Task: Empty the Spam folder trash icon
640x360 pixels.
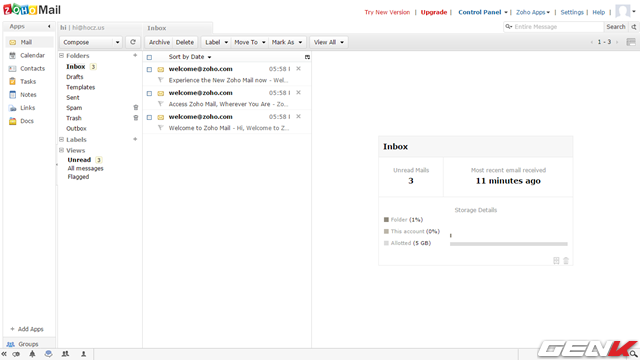Action: point(136,107)
